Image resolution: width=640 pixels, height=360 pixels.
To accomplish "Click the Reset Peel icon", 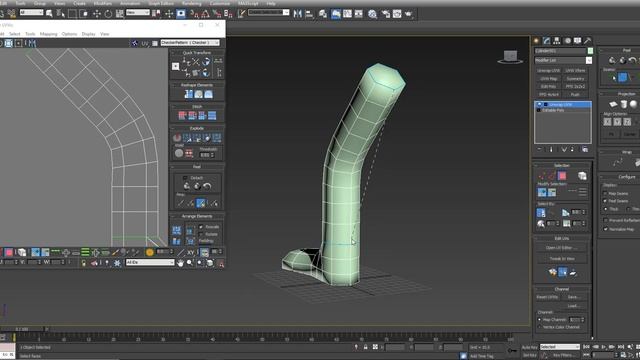I will pos(207,186).
